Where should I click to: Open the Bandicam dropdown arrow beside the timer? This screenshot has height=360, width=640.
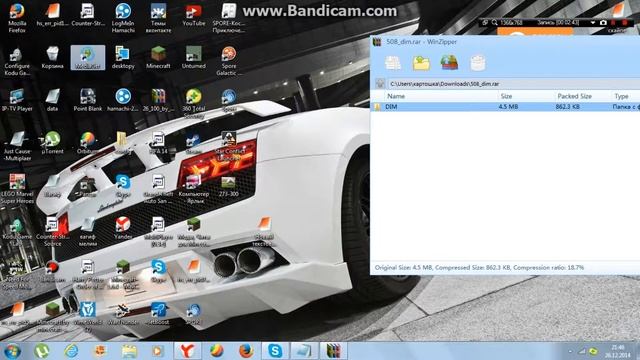tap(593, 23)
